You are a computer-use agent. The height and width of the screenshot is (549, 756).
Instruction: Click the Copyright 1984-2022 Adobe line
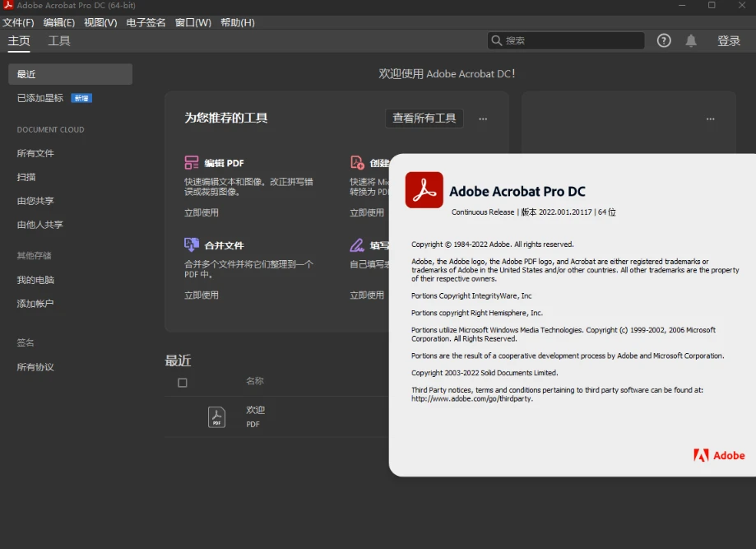(x=492, y=244)
